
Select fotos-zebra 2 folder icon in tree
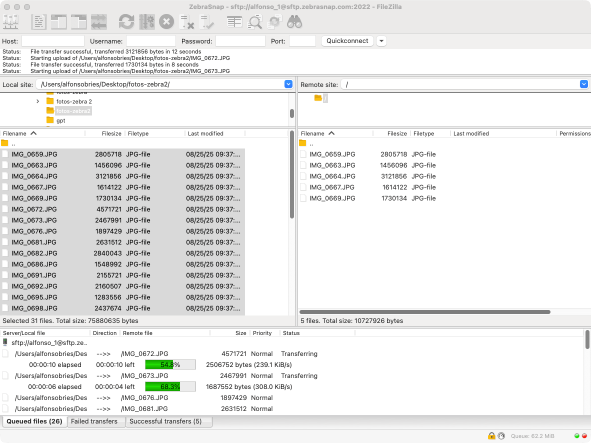point(50,101)
